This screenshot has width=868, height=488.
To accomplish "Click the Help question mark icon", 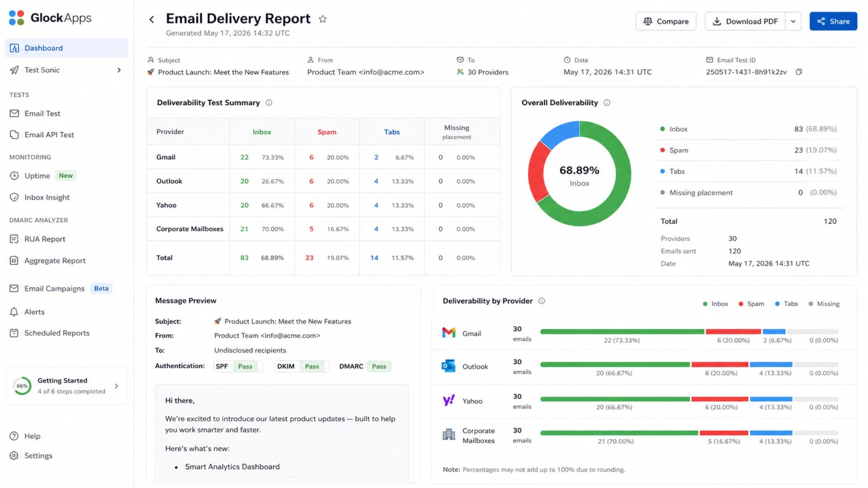I will 14,436.
